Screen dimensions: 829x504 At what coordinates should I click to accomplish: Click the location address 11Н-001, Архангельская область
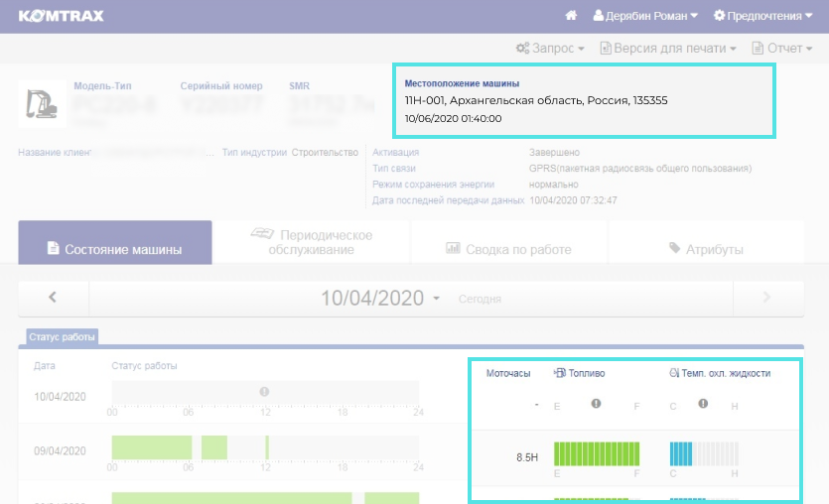[x=536, y=100]
